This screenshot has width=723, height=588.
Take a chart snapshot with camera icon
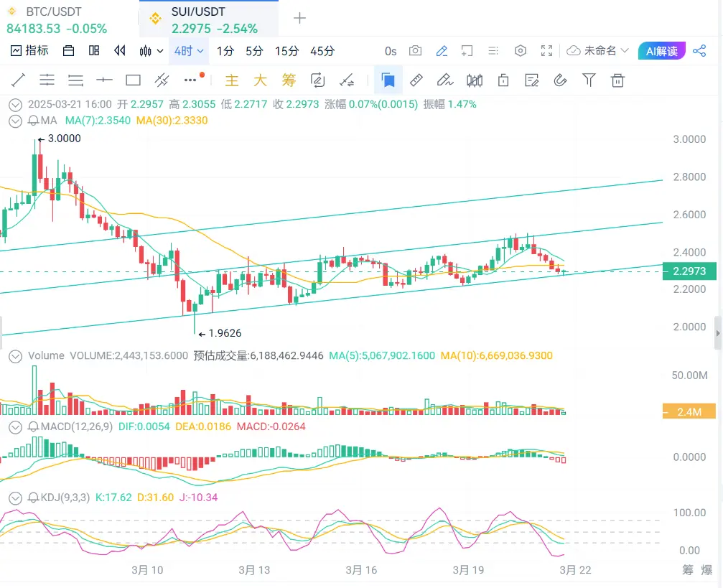416,50
